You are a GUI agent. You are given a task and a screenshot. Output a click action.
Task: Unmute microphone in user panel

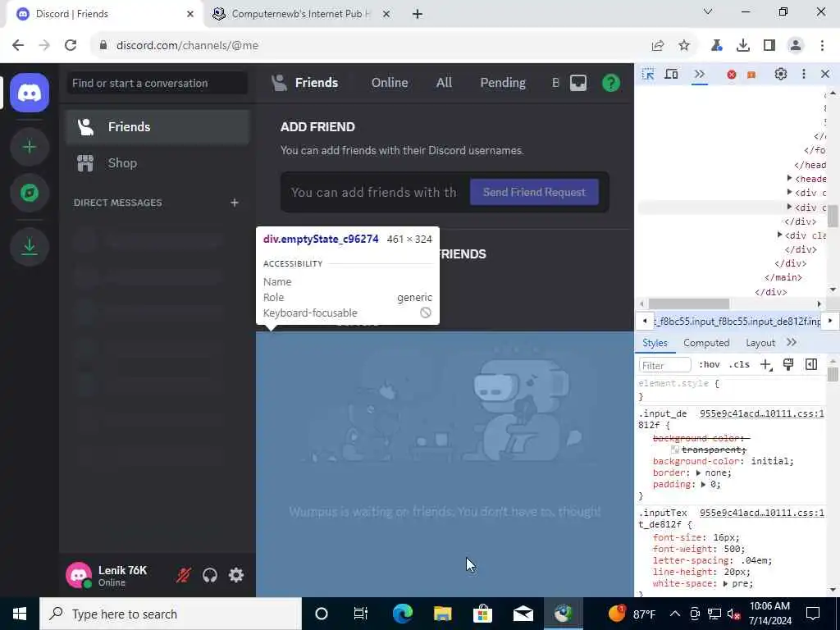pos(184,575)
